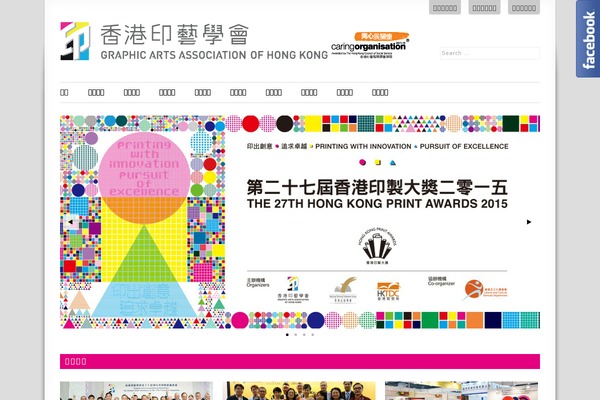Open the two-character home navigation item
The width and height of the screenshot is (600, 400).
64,93
